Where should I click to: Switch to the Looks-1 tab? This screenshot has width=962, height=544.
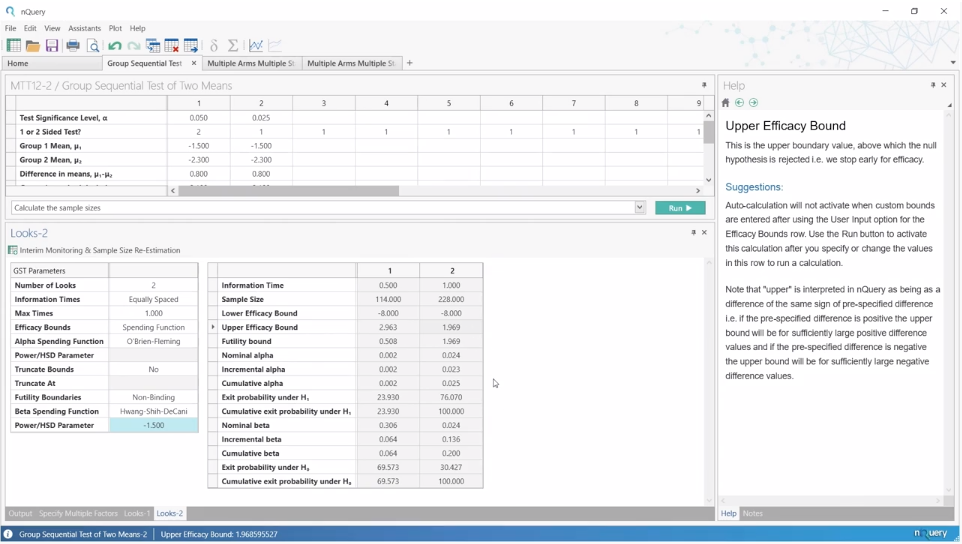[137, 514]
